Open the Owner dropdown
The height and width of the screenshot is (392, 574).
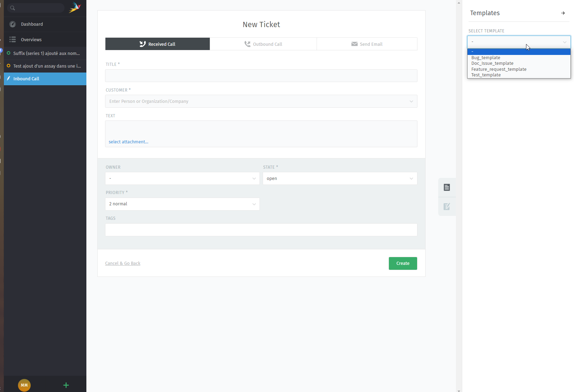[x=182, y=179]
